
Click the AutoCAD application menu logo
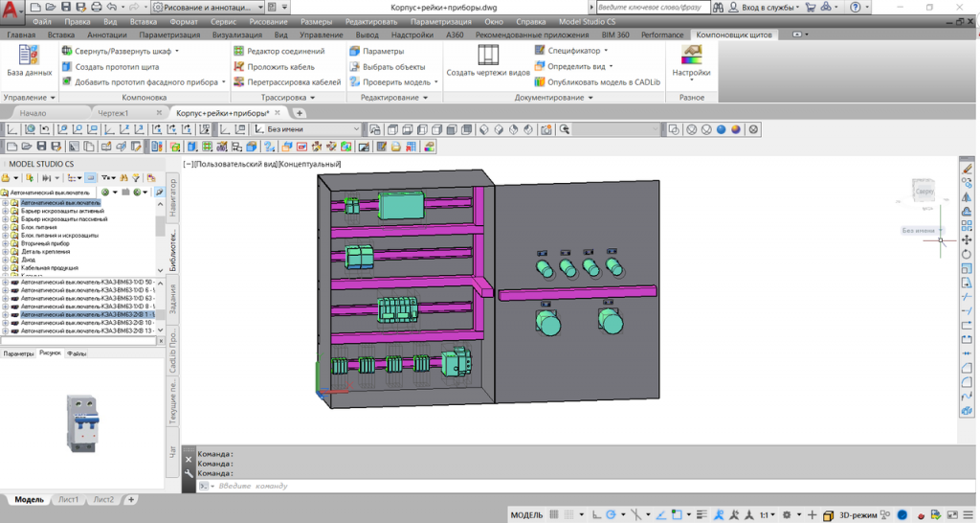click(11, 9)
